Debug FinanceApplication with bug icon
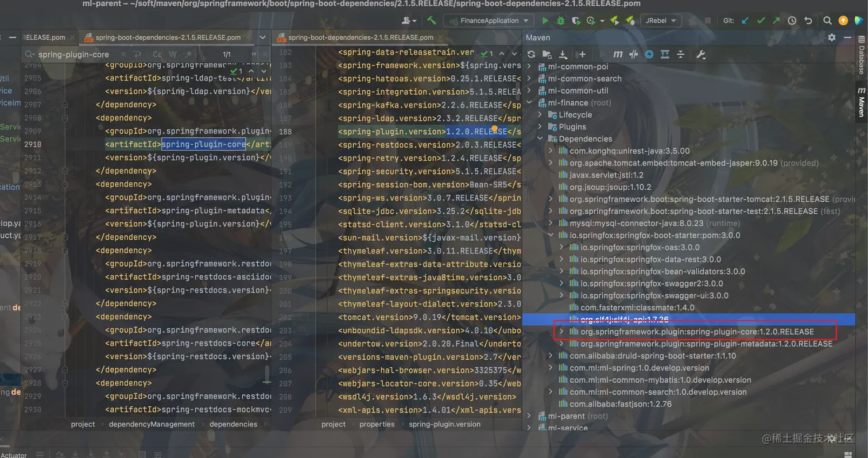 561,20
